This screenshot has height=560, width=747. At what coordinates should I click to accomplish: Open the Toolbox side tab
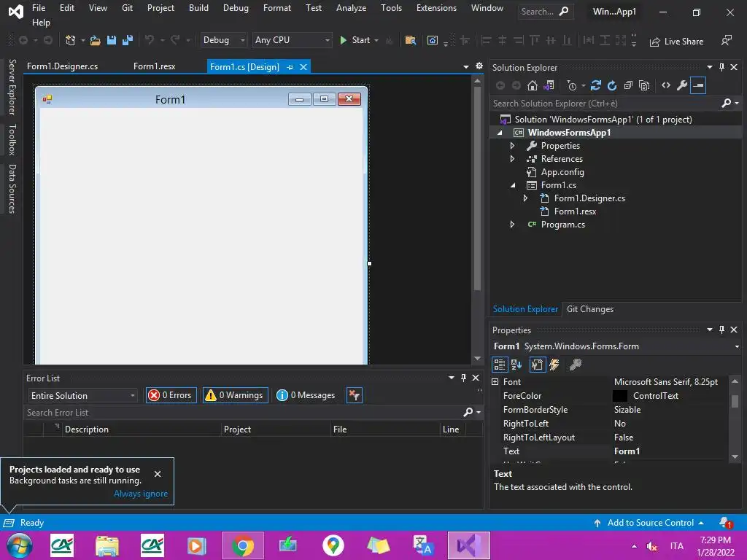[x=12, y=139]
